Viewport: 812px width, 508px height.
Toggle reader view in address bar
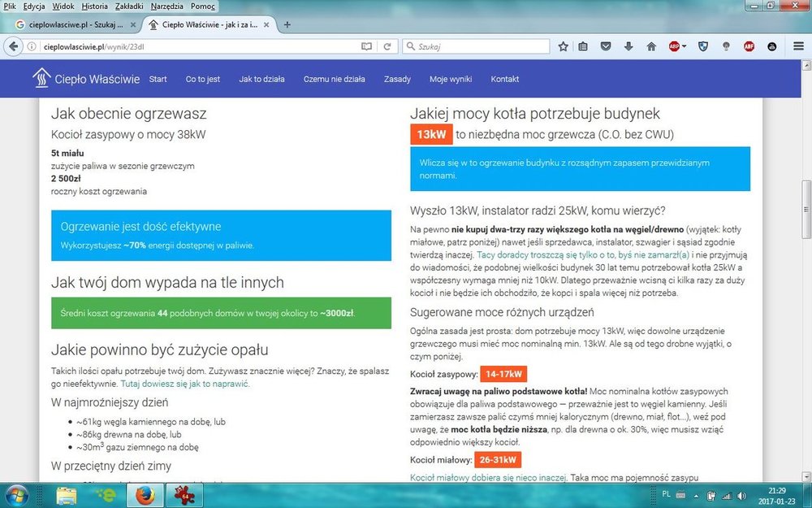click(x=366, y=47)
